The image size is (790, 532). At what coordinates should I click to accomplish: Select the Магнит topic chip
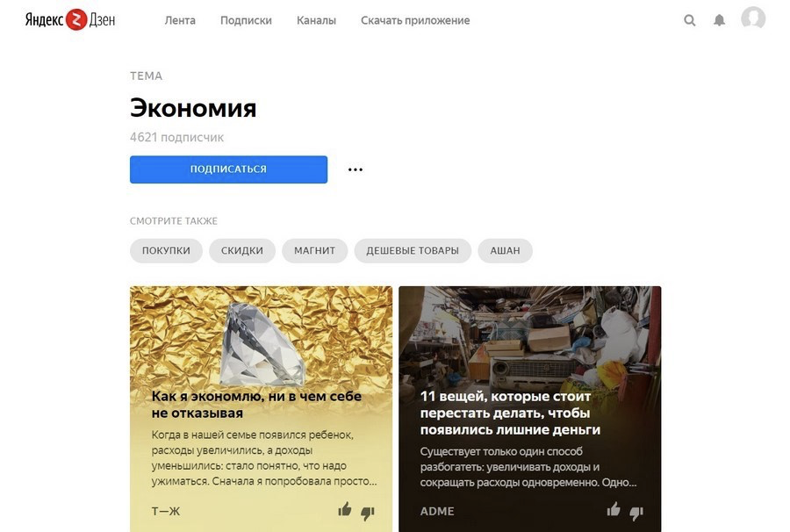(315, 250)
